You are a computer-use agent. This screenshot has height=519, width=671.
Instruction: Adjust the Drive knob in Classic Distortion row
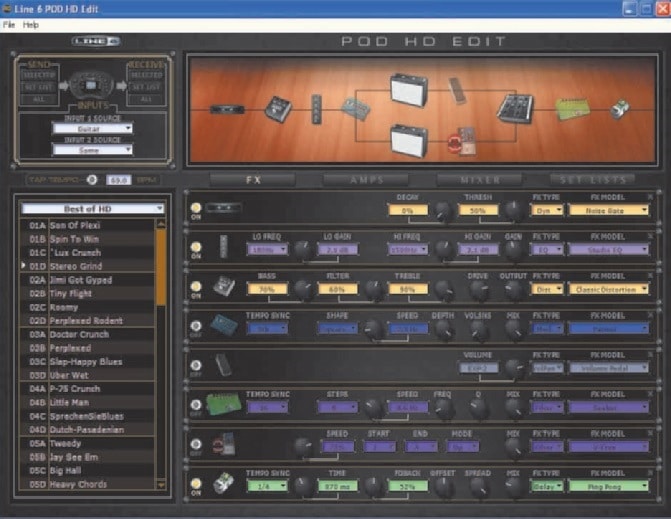pos(478,290)
